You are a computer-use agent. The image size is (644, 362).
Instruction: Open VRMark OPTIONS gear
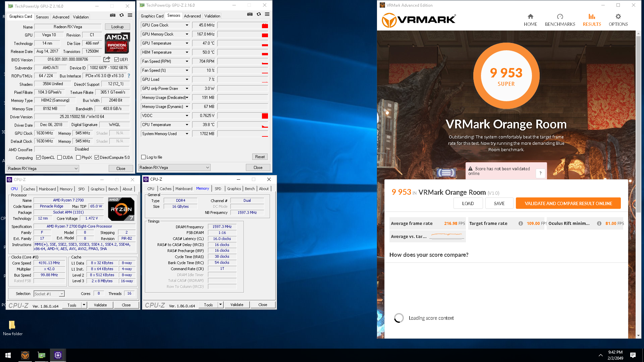[618, 20]
